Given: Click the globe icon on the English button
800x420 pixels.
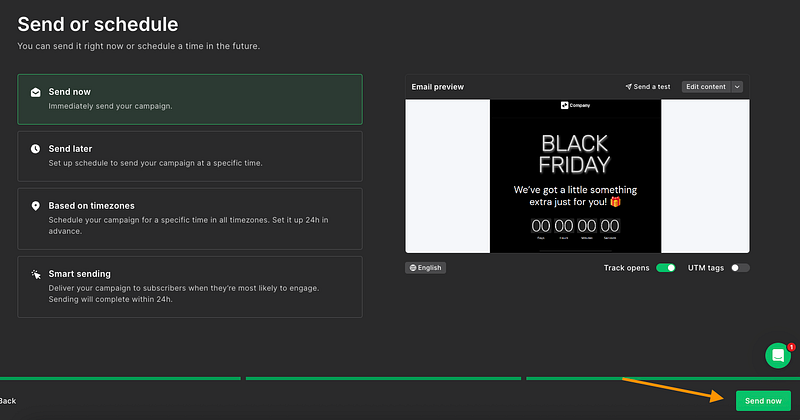Looking at the screenshot, I should pyautogui.click(x=413, y=268).
